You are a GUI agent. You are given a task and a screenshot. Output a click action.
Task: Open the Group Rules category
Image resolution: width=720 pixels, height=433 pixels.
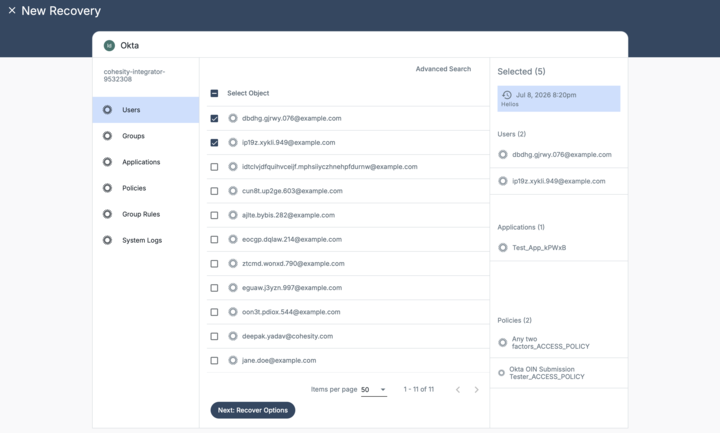pyautogui.click(x=146, y=214)
